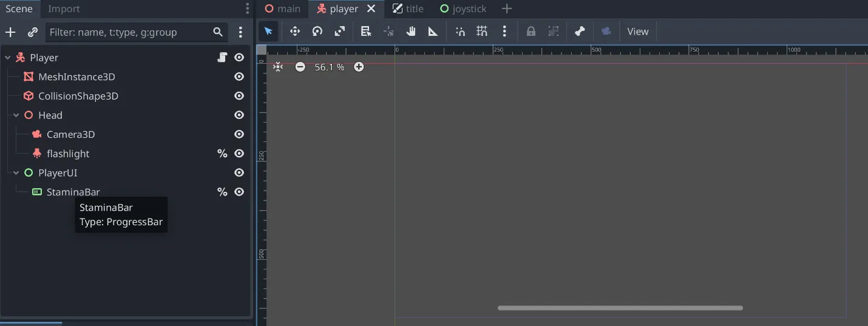This screenshot has height=326, width=868.
Task: Activate the Ruler Mode tool
Action: click(433, 32)
